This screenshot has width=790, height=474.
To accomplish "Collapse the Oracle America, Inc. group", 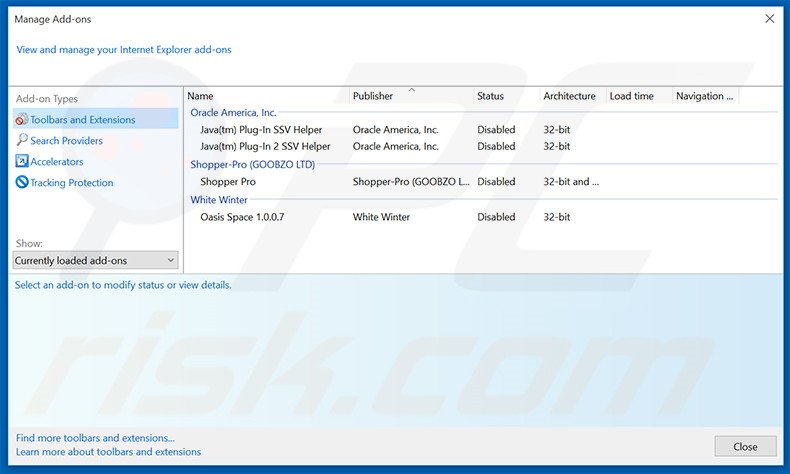I will tap(233, 112).
